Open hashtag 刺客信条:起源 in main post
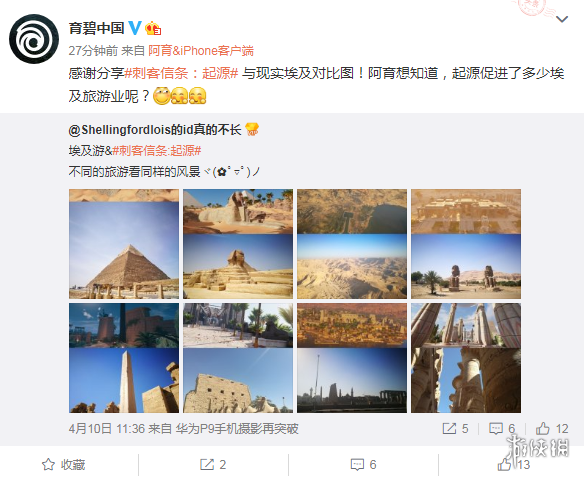 pos(181,73)
